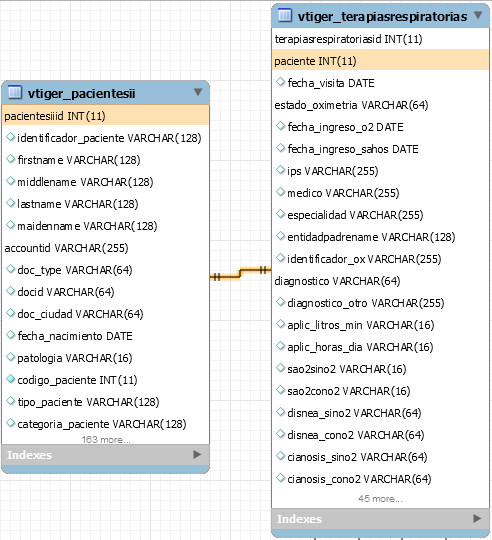Collapse the vtiger_pacientesii table columns
492x540 pixels.
(x=198, y=92)
